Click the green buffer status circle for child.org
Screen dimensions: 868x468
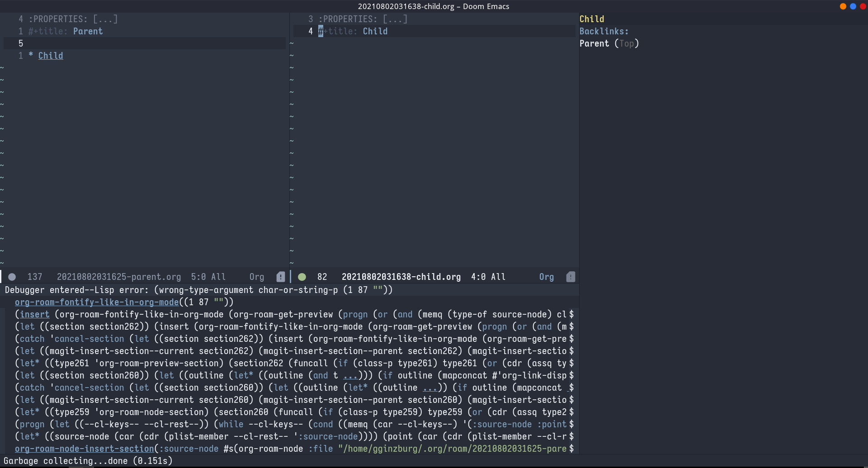[302, 276]
